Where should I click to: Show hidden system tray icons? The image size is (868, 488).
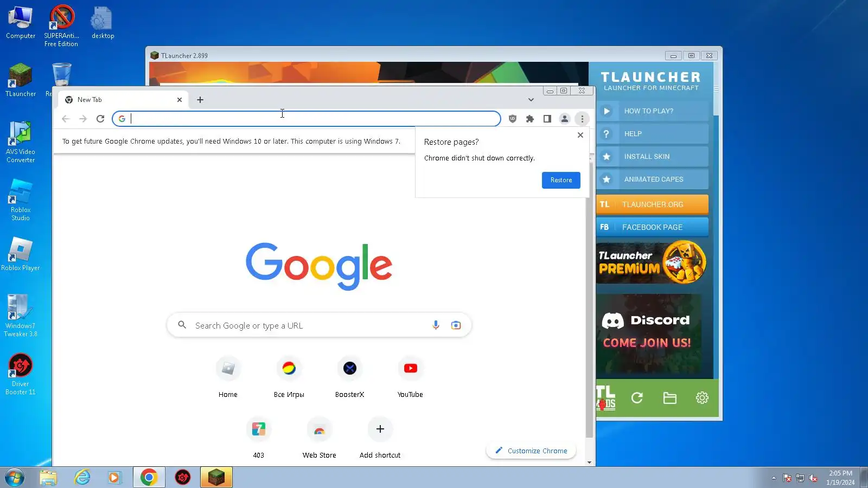(774, 478)
